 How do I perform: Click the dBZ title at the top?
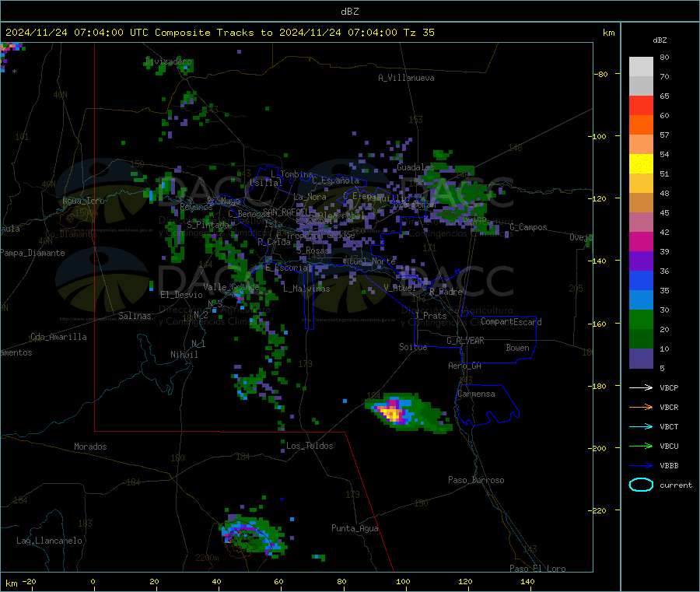pyautogui.click(x=349, y=12)
